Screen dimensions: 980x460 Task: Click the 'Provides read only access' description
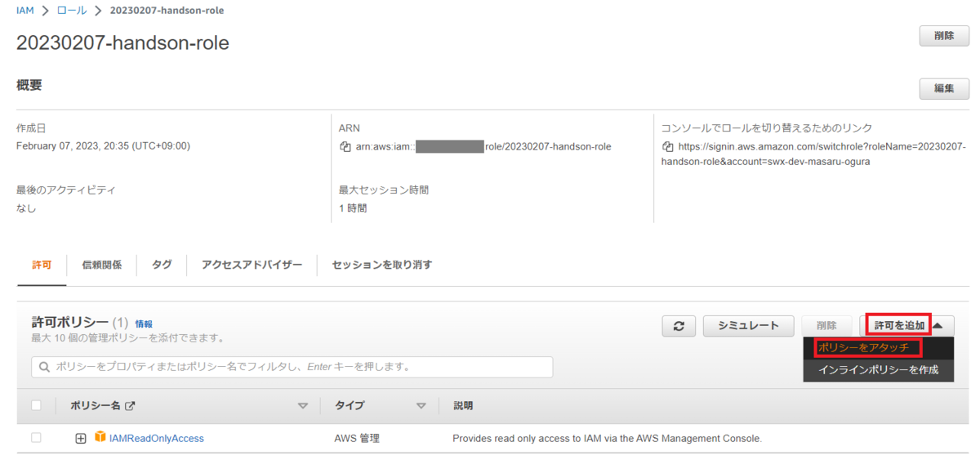tap(607, 439)
